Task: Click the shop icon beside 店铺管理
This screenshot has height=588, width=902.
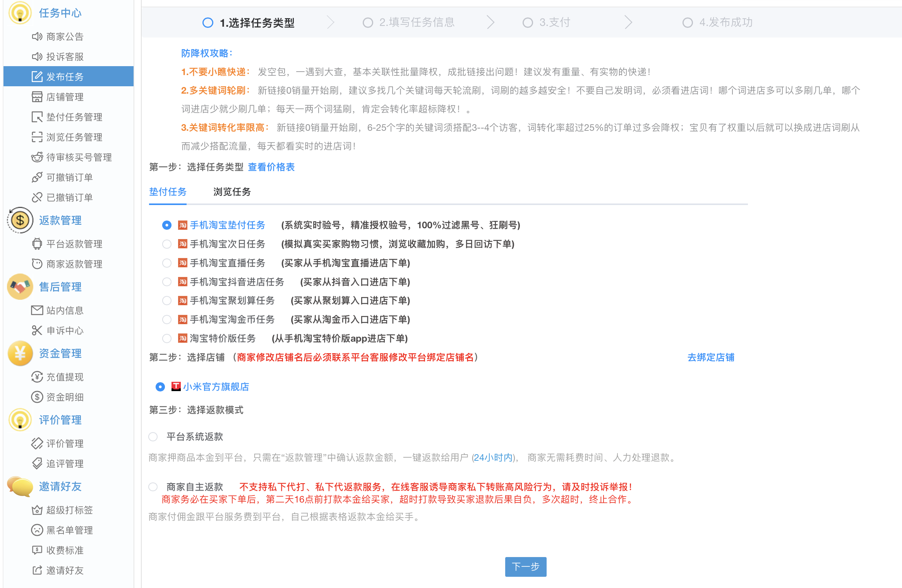Action: 37,97
